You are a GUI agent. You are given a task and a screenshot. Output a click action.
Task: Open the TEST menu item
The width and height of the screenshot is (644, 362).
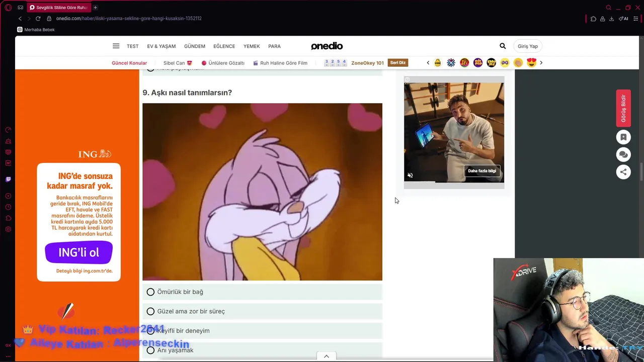click(133, 46)
